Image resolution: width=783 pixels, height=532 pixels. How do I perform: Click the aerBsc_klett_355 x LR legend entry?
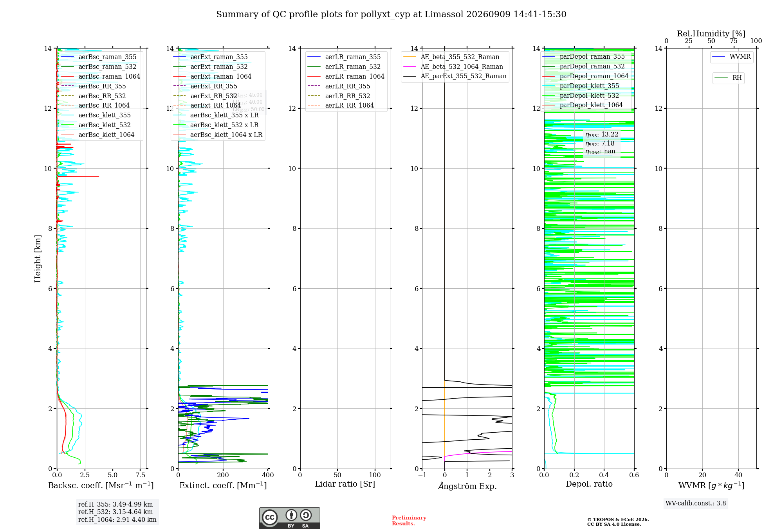216,115
